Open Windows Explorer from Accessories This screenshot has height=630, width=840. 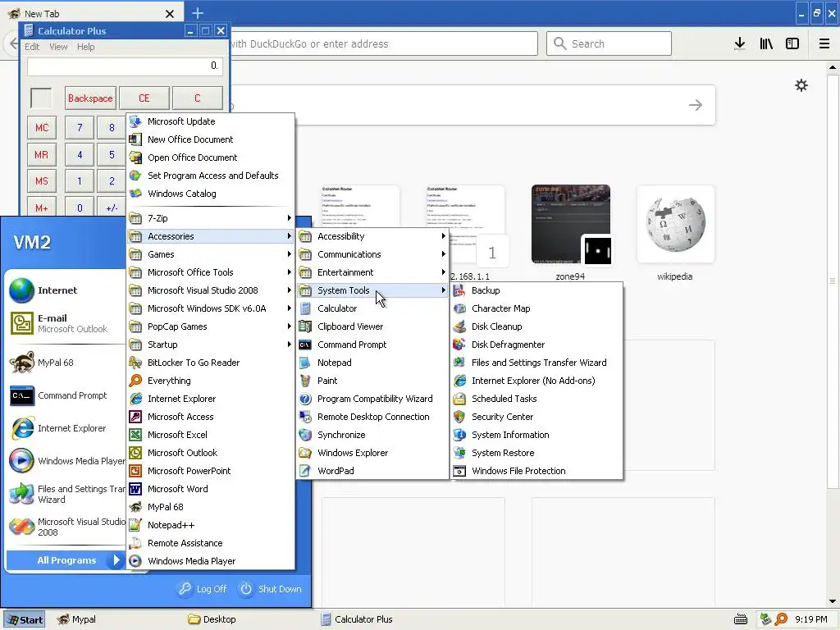(373, 453)
